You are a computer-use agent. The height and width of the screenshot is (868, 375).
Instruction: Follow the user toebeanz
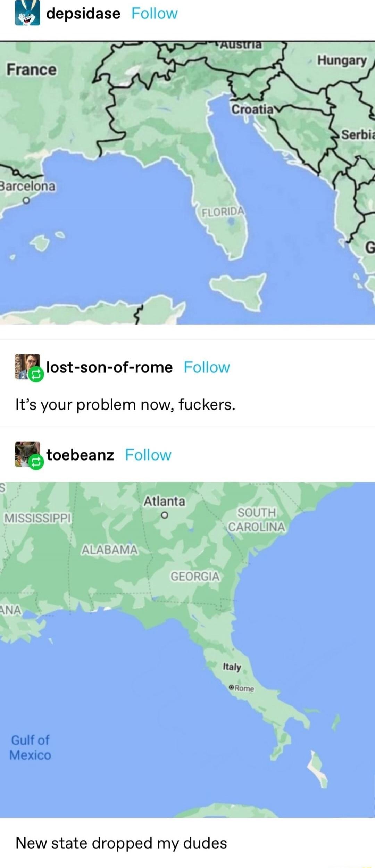pyautogui.click(x=148, y=455)
